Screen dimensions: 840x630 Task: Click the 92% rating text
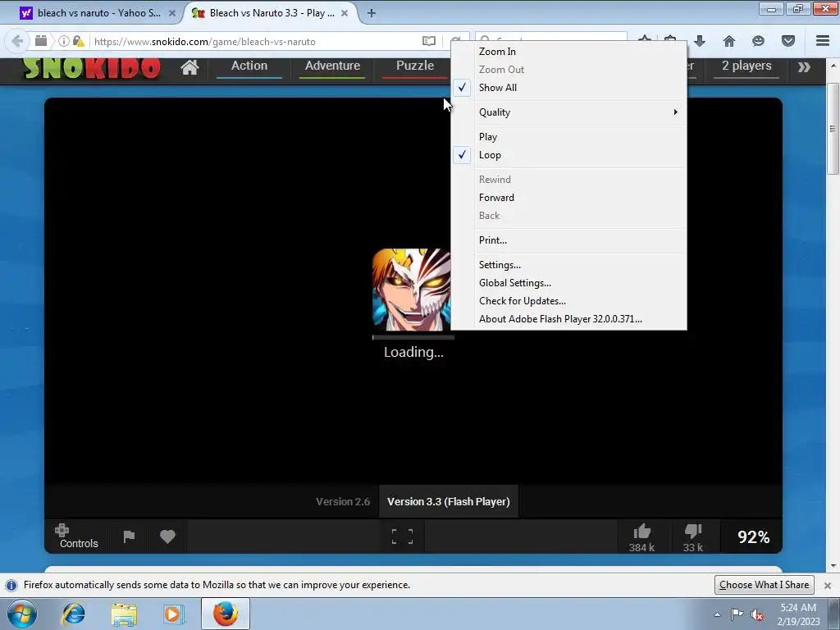click(x=753, y=536)
